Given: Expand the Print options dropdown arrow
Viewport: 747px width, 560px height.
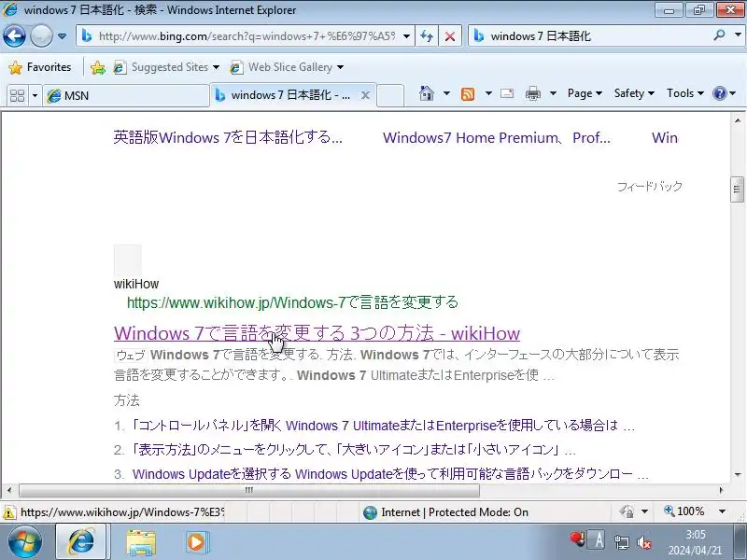Looking at the screenshot, I should pyautogui.click(x=553, y=93).
